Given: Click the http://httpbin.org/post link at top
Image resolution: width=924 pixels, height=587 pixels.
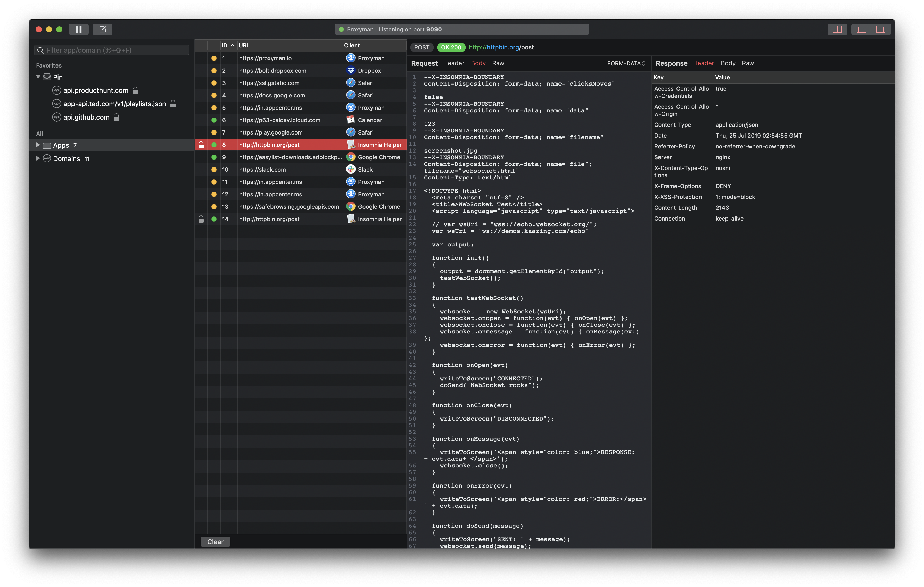Looking at the screenshot, I should tap(501, 48).
